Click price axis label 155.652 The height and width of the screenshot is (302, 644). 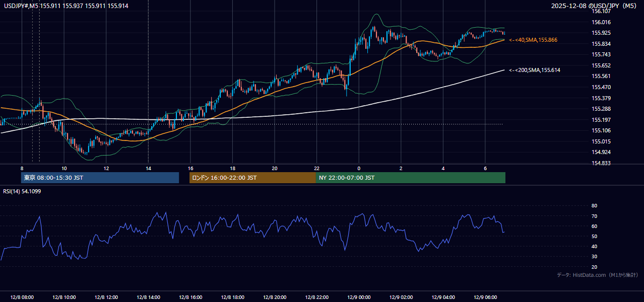tap(601, 65)
